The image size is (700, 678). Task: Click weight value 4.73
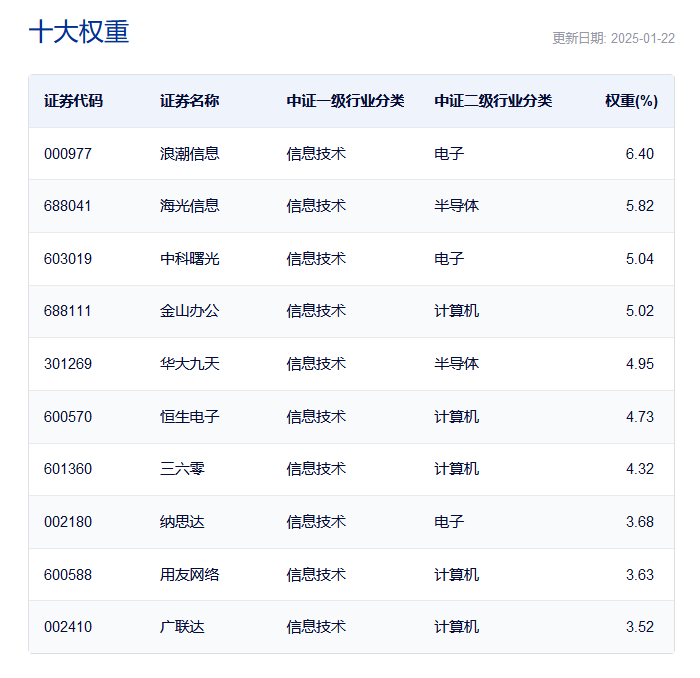(639, 417)
